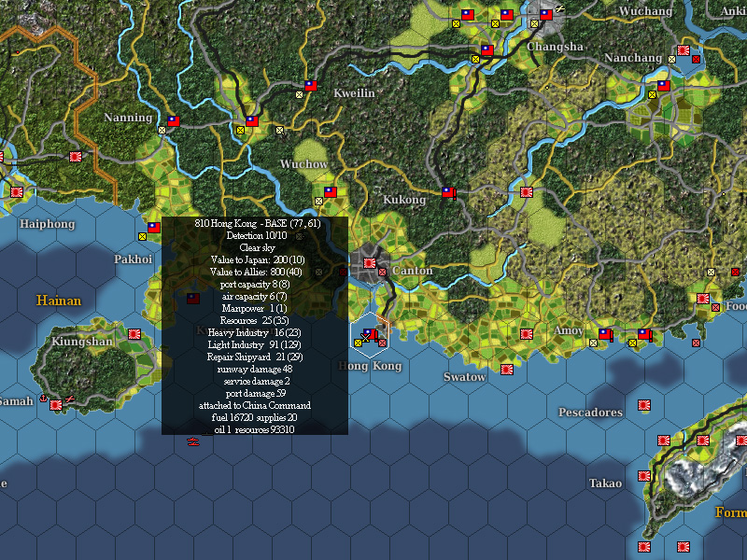The width and height of the screenshot is (747, 560).
Task: Select the Chinese flag in Hong Kong hex
Action: (x=369, y=334)
